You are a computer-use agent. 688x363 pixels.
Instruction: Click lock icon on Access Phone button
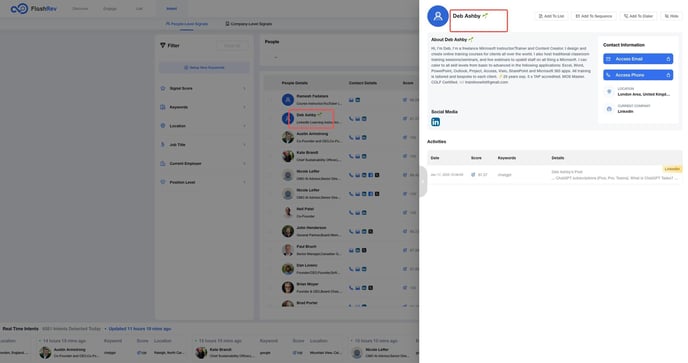point(668,75)
